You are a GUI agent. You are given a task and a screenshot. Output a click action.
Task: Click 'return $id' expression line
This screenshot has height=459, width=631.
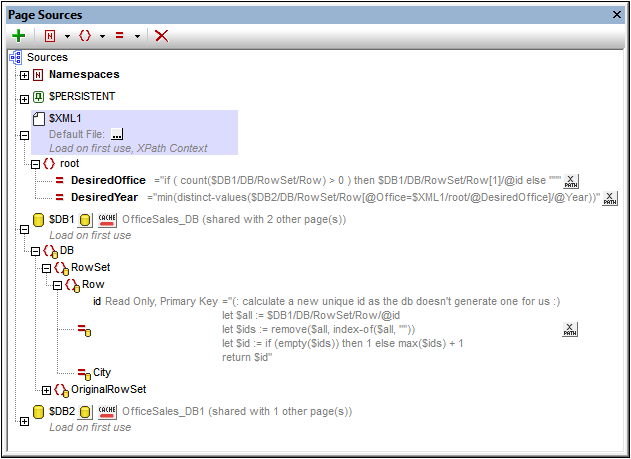(x=247, y=358)
